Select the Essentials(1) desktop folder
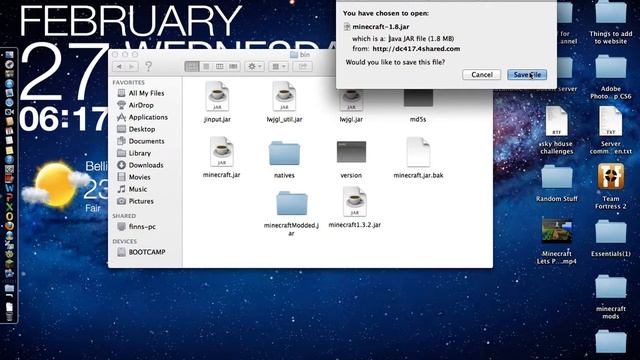This screenshot has width=640, height=360. (611, 233)
